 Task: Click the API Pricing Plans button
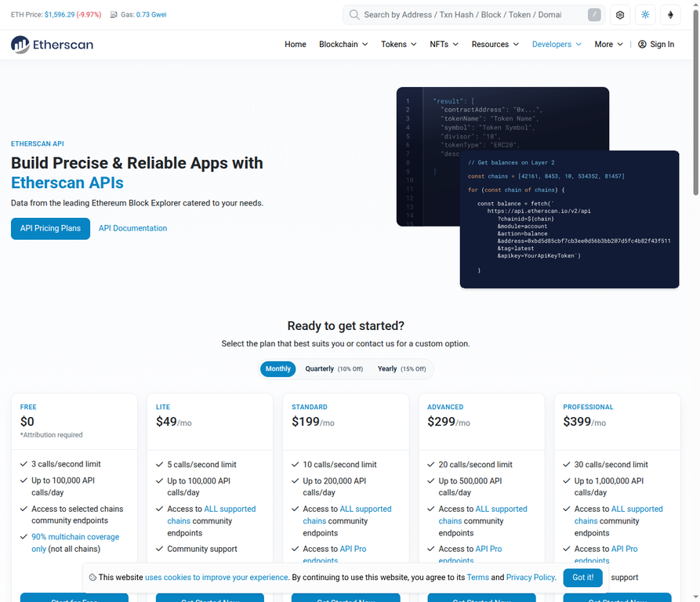50,228
